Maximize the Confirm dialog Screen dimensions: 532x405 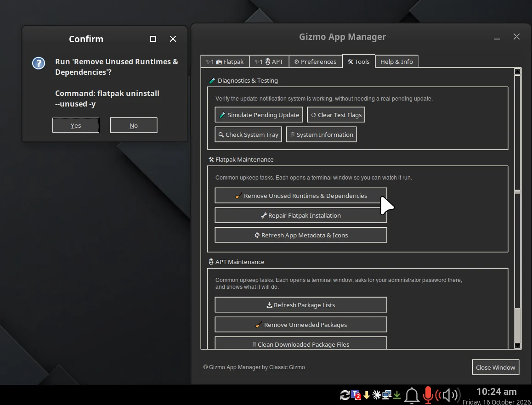point(153,39)
